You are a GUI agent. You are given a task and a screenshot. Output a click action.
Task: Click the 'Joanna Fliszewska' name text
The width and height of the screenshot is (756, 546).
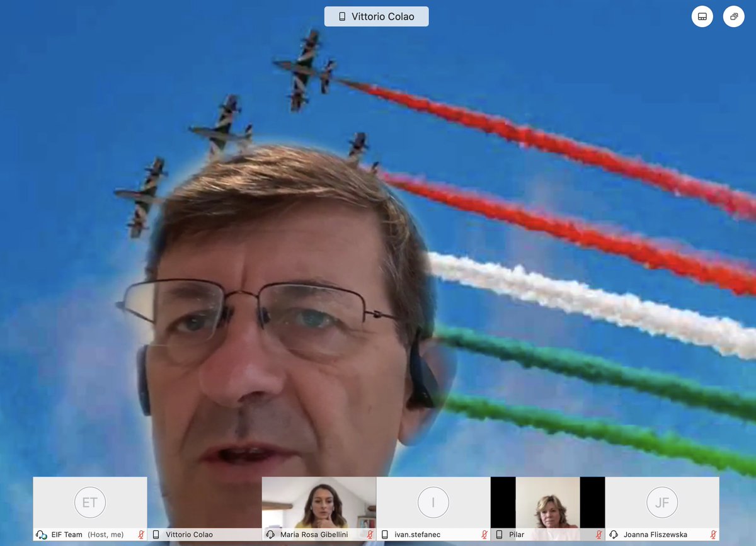pyautogui.click(x=655, y=535)
